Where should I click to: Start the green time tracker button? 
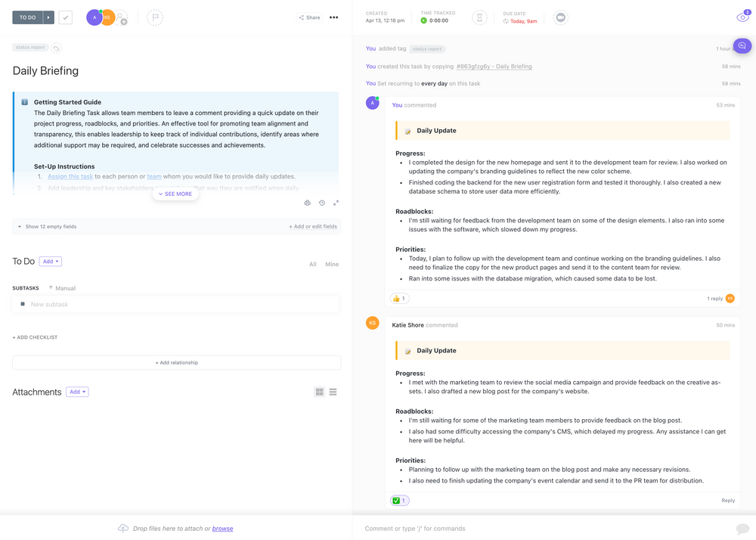click(x=423, y=21)
